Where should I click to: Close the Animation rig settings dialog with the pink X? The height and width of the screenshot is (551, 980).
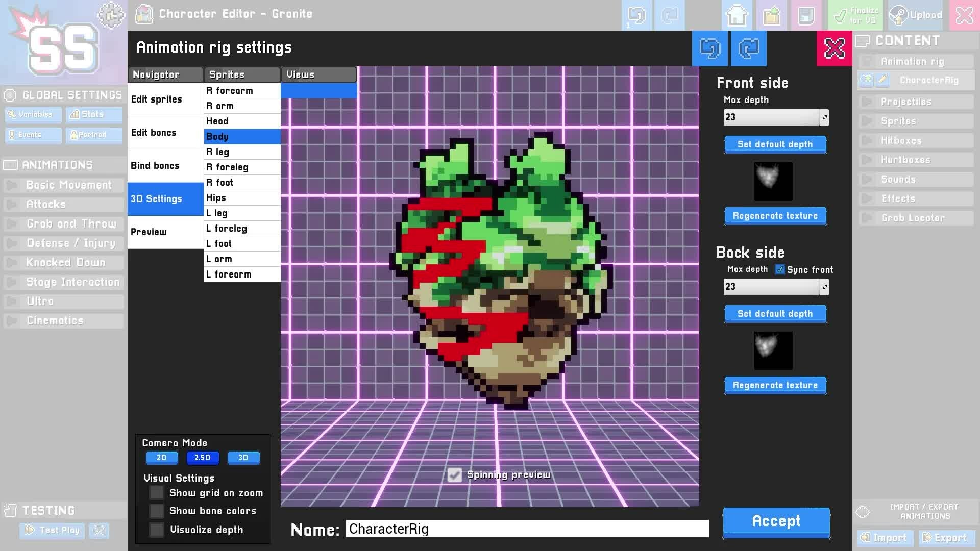point(834,48)
